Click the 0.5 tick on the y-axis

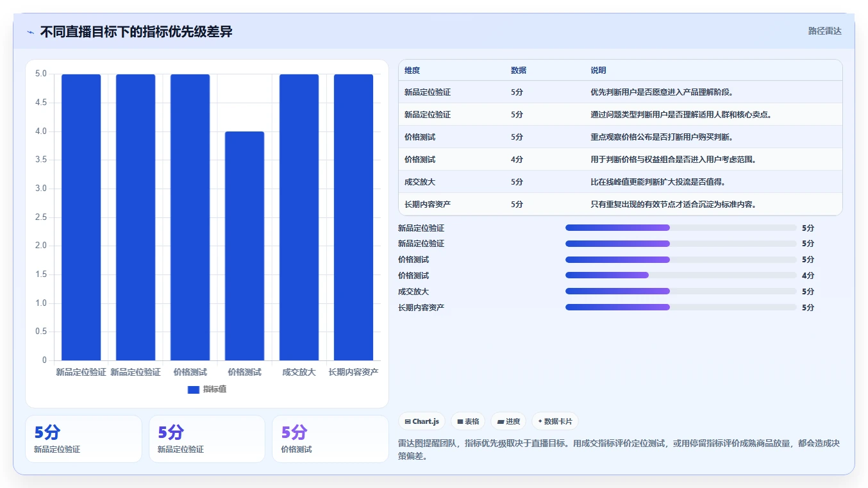point(41,332)
